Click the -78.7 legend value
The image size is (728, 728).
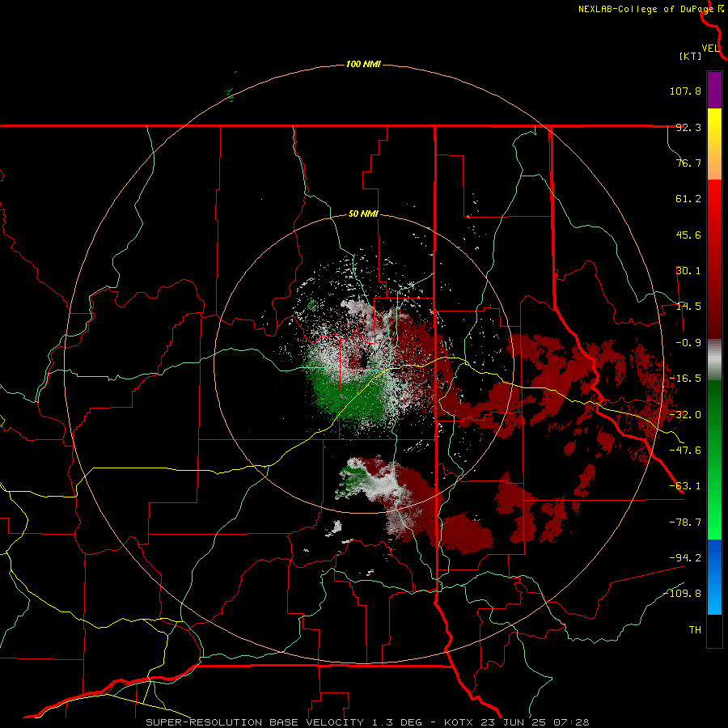685,523
